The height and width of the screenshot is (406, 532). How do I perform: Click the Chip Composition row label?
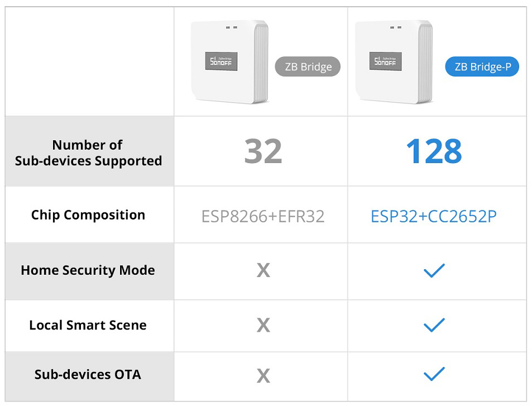(88, 215)
